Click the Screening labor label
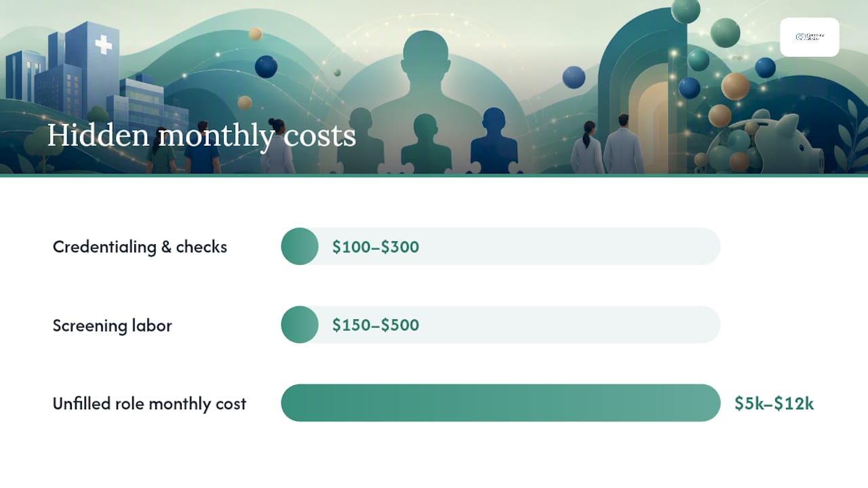This screenshot has width=868, height=488. [113, 325]
